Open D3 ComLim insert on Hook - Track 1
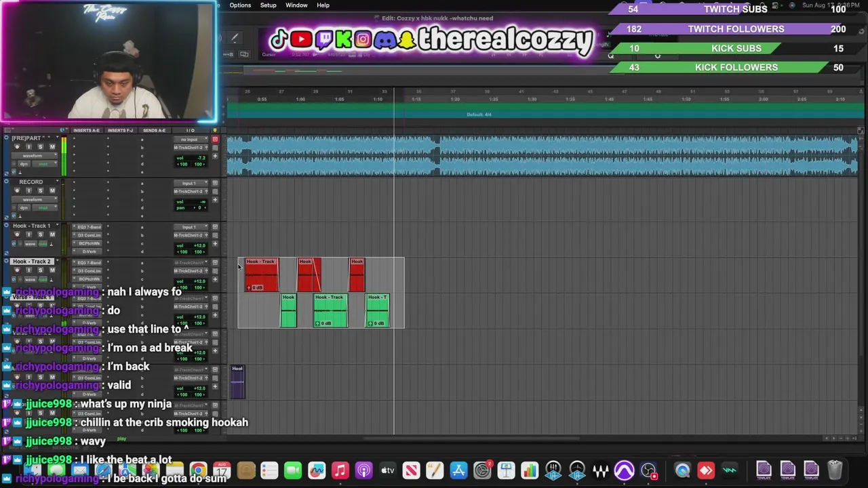 pos(87,235)
